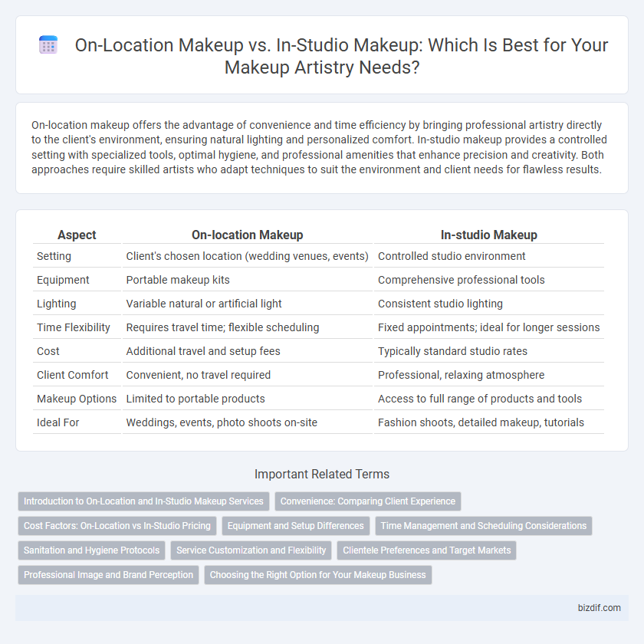644x644 pixels.
Task: Open 'Introduction to On-Location and In-Studio Makeup Services' tag
Action: [144, 501]
